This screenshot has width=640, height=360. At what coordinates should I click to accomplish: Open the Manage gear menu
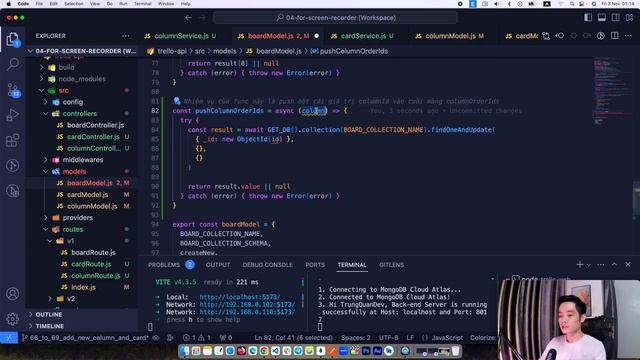pyautogui.click(x=13, y=319)
